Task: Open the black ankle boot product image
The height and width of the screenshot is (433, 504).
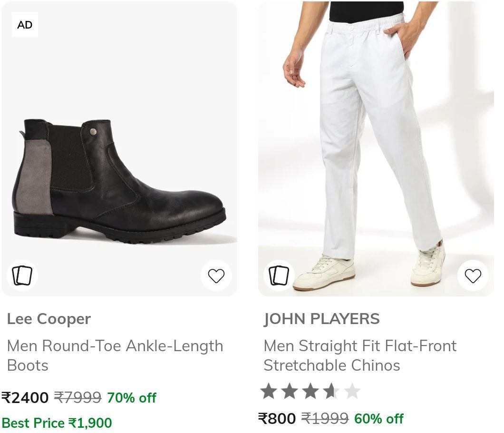Action: [x=119, y=148]
